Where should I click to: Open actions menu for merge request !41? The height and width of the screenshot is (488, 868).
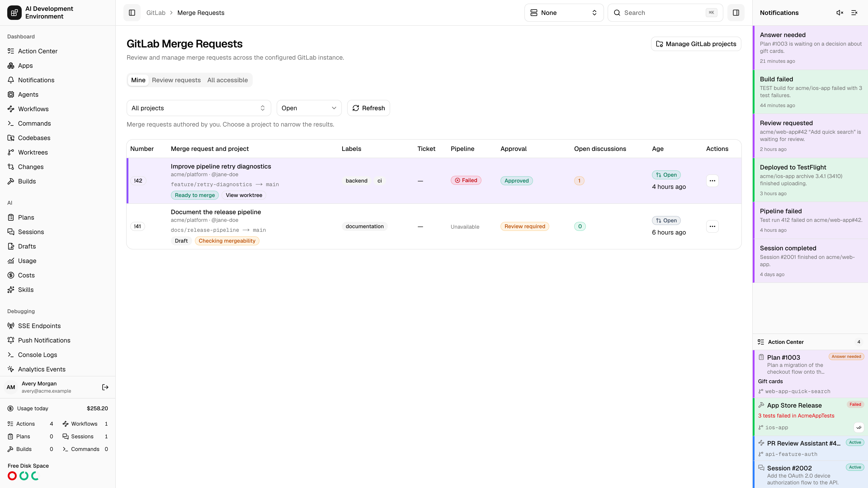click(712, 226)
